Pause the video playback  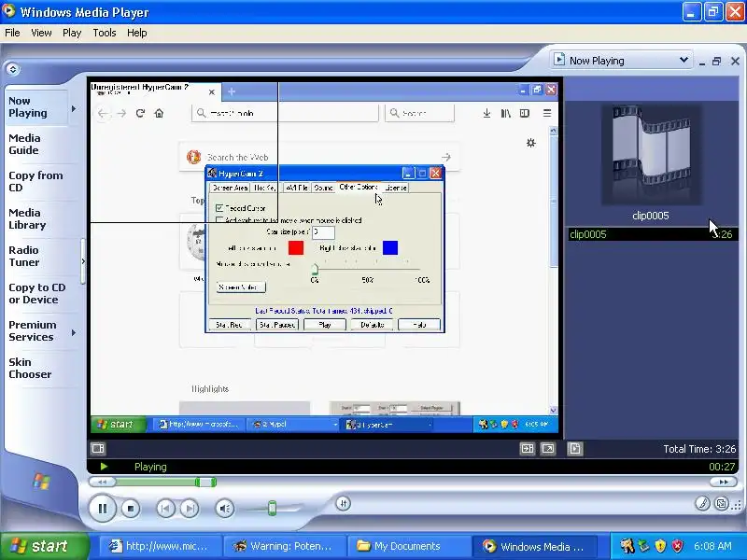coord(103,509)
